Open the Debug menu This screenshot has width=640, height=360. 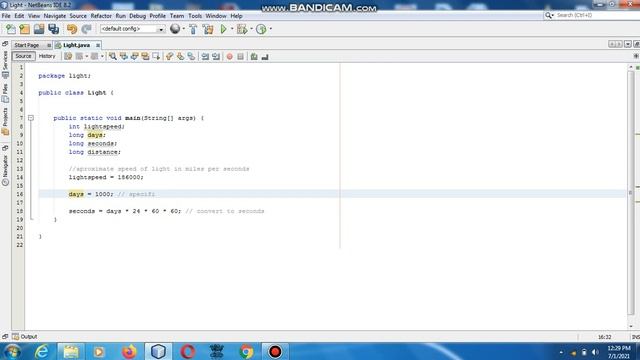(x=138, y=16)
